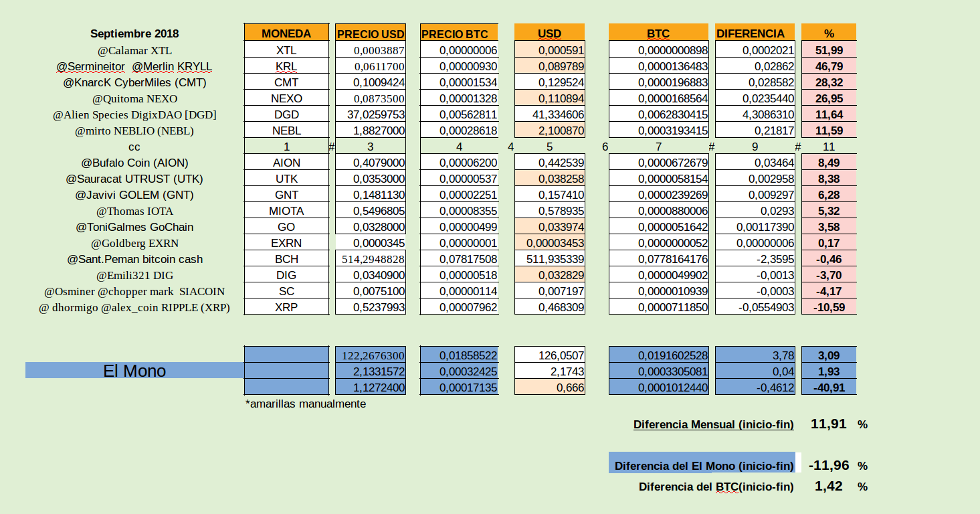Click Diferencia del El Mono label

point(704,465)
